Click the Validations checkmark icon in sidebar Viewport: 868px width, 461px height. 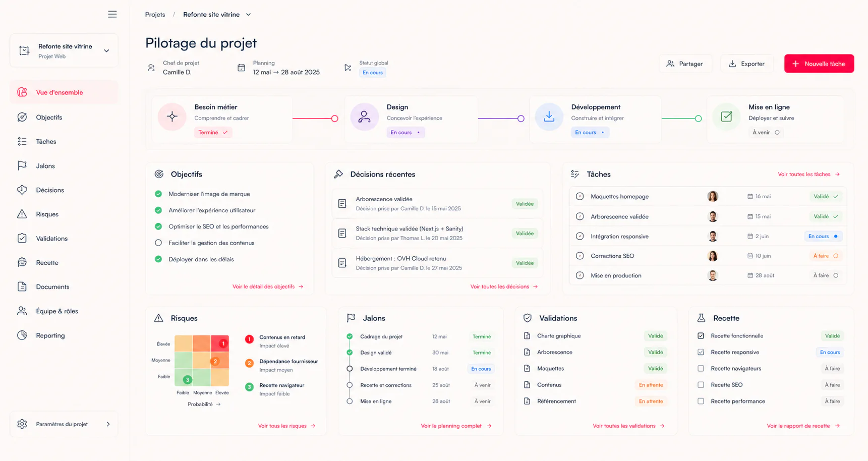[x=22, y=238]
